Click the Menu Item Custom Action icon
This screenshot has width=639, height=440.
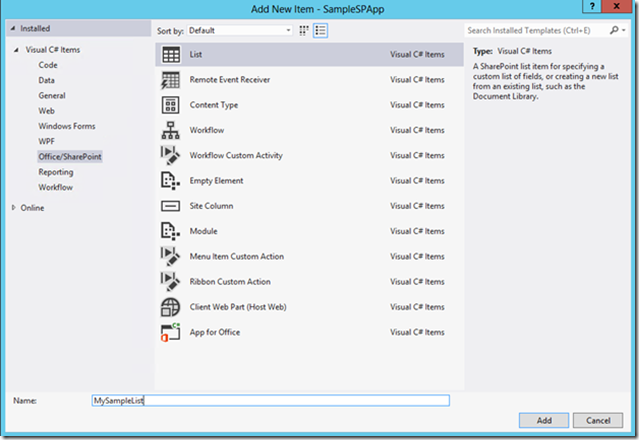tap(170, 257)
